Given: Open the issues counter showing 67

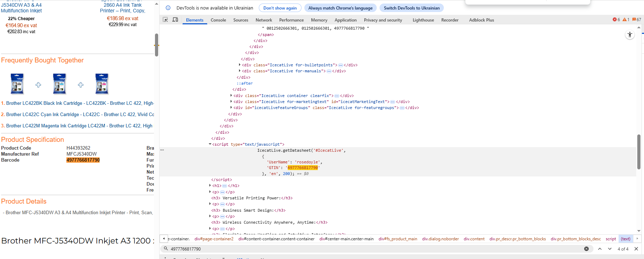Looking at the screenshot, I should tap(637, 20).
